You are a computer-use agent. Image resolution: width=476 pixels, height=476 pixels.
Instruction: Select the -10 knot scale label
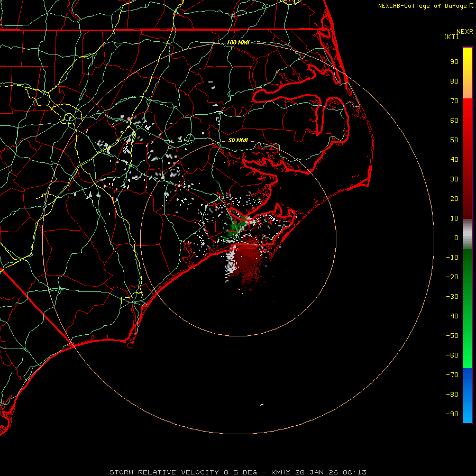pos(452,258)
